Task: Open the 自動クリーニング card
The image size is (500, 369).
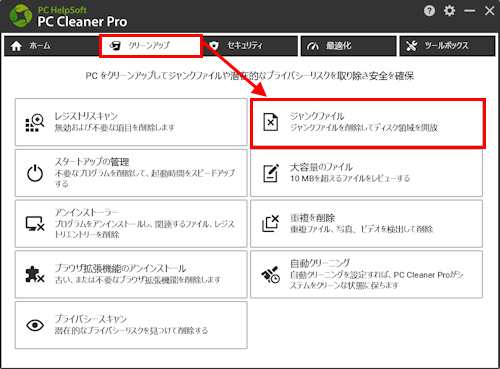Action: coord(366,274)
